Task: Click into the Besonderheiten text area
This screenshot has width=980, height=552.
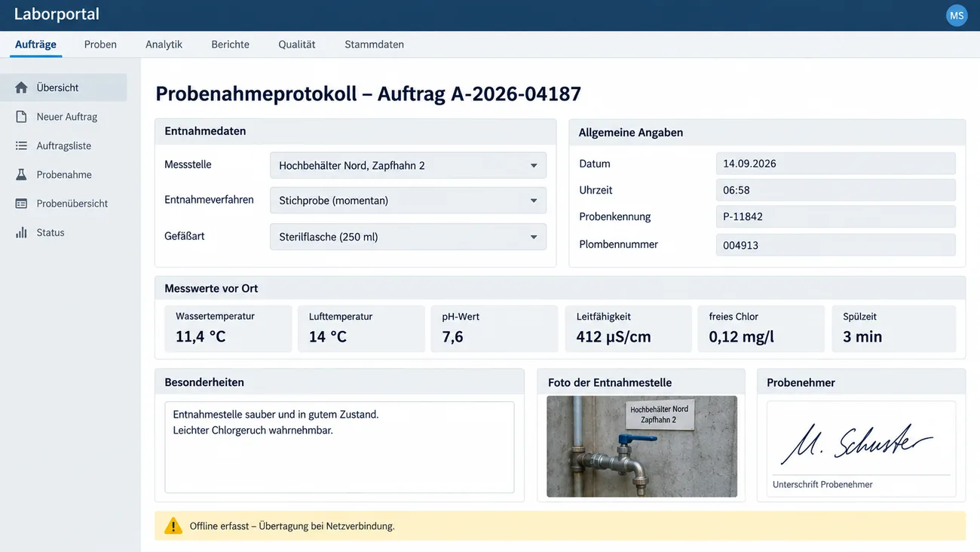Action: point(339,447)
